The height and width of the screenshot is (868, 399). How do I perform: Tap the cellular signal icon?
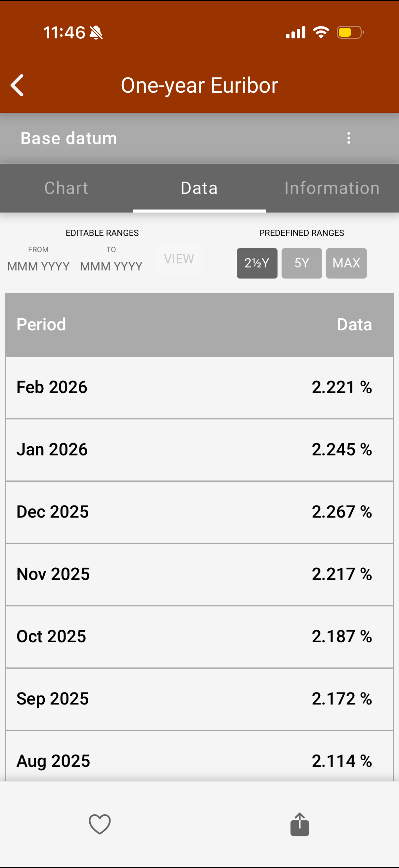[296, 33]
